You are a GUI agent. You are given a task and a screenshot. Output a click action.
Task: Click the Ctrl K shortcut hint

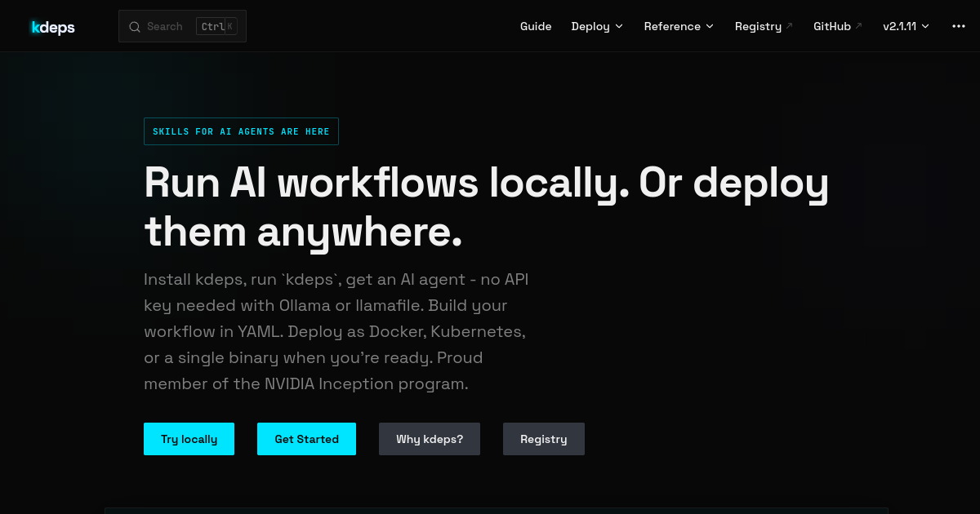point(216,26)
